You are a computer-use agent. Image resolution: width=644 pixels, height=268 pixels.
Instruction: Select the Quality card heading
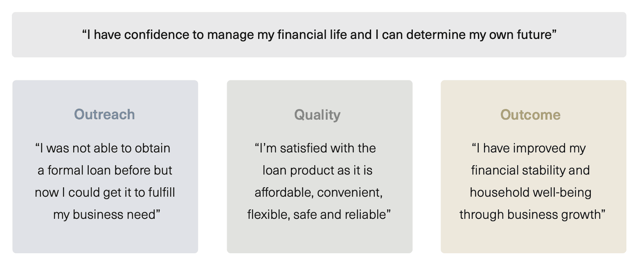(x=317, y=115)
